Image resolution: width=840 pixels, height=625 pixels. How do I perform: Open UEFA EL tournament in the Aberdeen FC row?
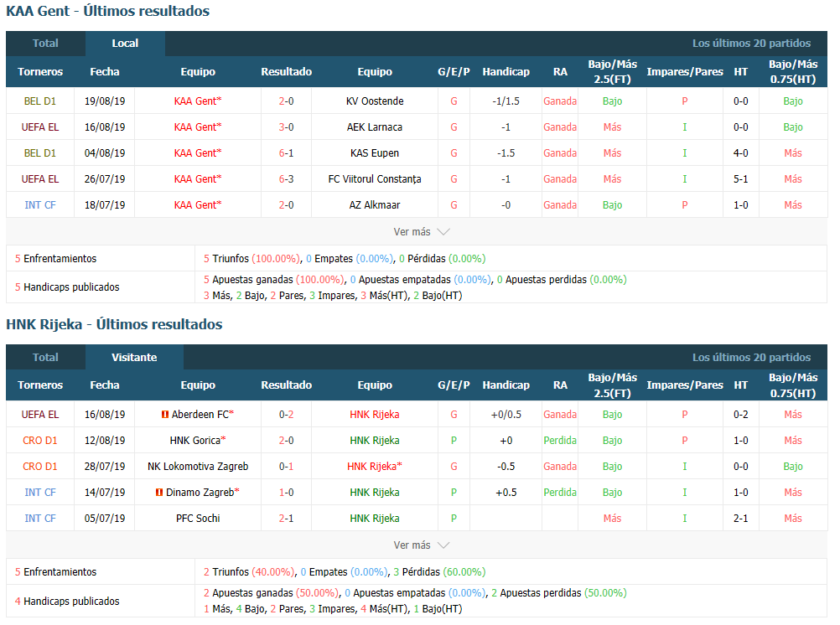pyautogui.click(x=40, y=415)
